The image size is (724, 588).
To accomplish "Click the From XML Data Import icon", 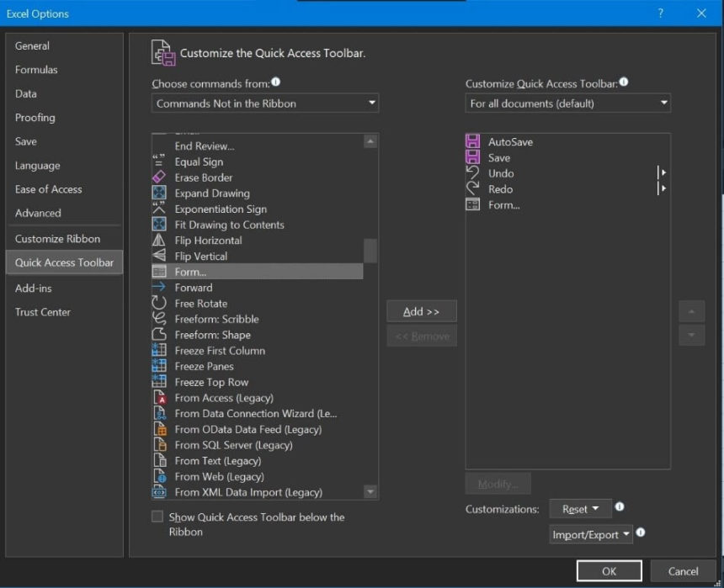I will [159, 491].
